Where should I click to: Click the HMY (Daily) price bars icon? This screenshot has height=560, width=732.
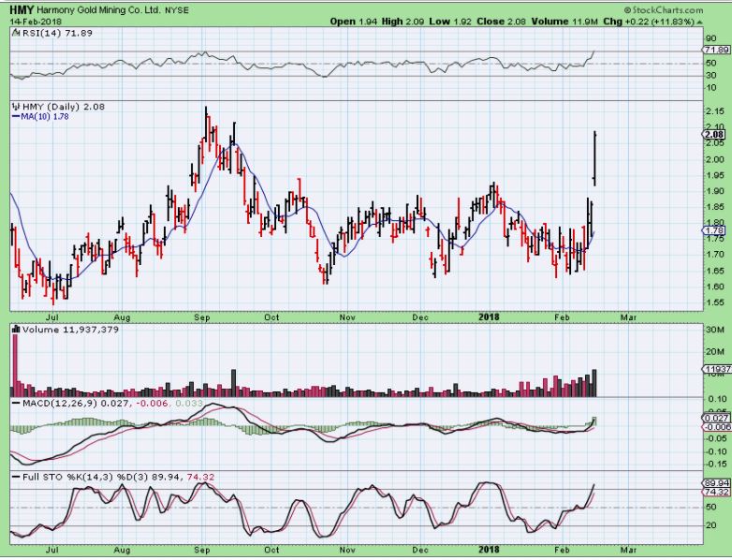[16, 107]
